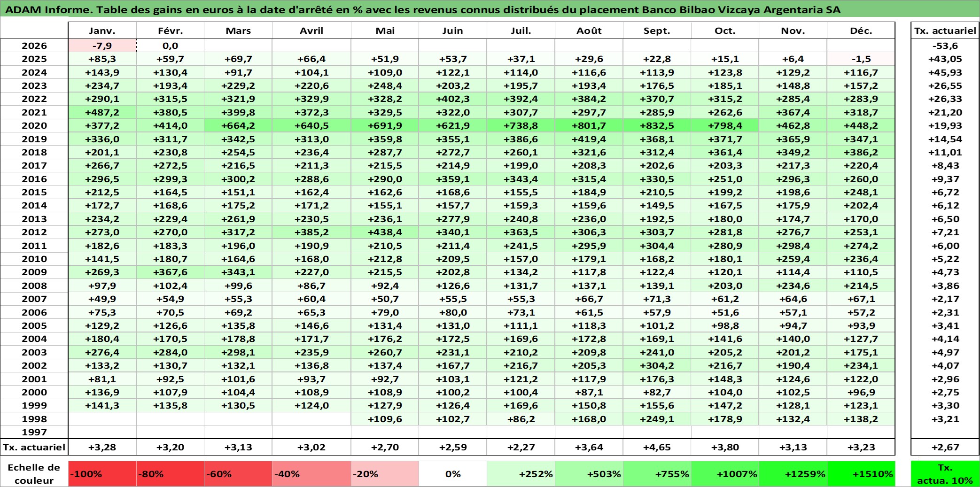Click the +832,5 cell in 2020 row
The height and width of the screenshot is (487, 980).
pyautogui.click(x=657, y=125)
